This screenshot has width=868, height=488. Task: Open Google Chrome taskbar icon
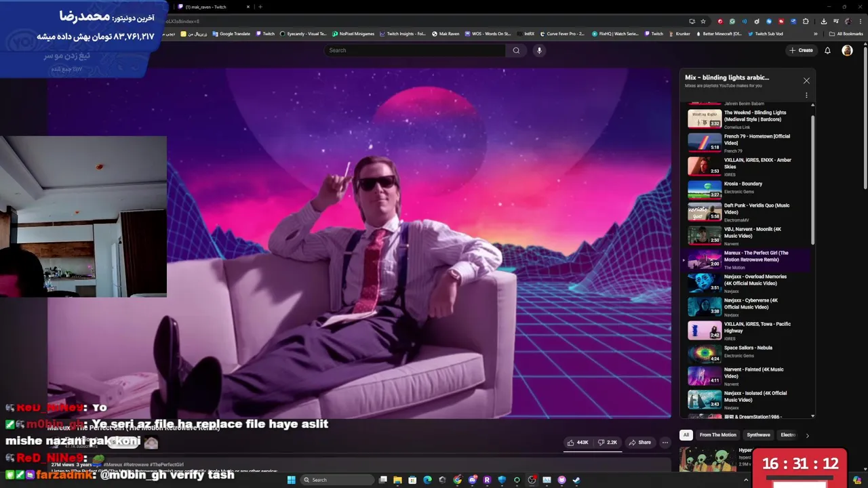pyautogui.click(x=457, y=480)
